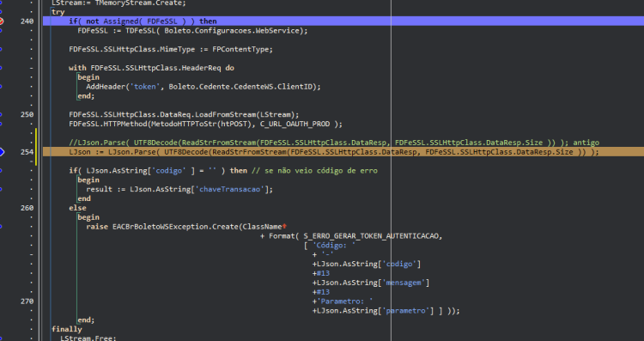Click S_ERRO_GERAR_TOKEN_AUTENTICACAO constant

pyautogui.click(x=371, y=236)
